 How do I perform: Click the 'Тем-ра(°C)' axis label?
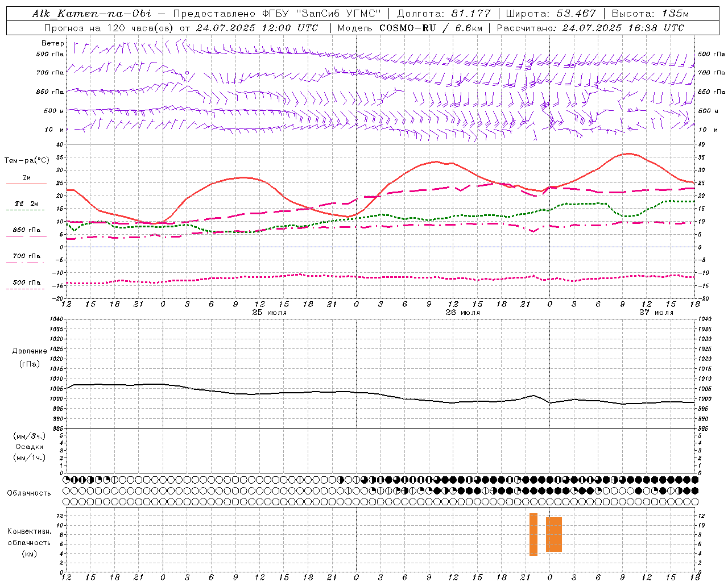(27, 161)
